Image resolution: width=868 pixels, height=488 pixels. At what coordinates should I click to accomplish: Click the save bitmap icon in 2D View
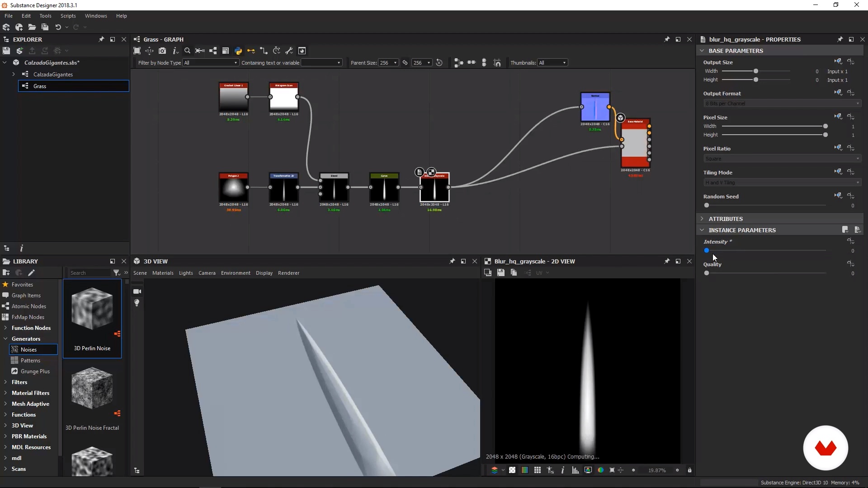click(x=500, y=272)
